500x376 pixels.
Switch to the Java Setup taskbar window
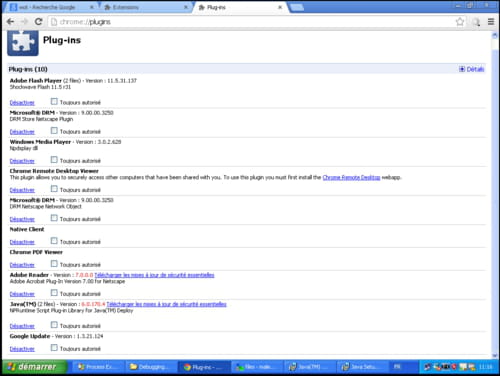coord(362,367)
